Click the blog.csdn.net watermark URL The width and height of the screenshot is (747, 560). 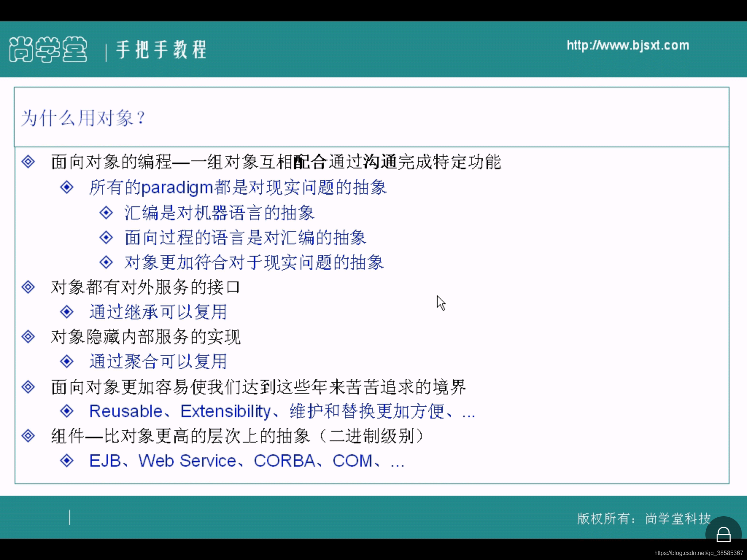click(x=698, y=553)
